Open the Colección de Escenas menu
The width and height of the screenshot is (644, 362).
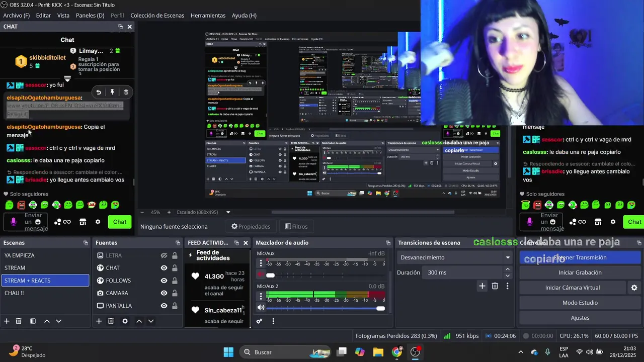[157, 16]
